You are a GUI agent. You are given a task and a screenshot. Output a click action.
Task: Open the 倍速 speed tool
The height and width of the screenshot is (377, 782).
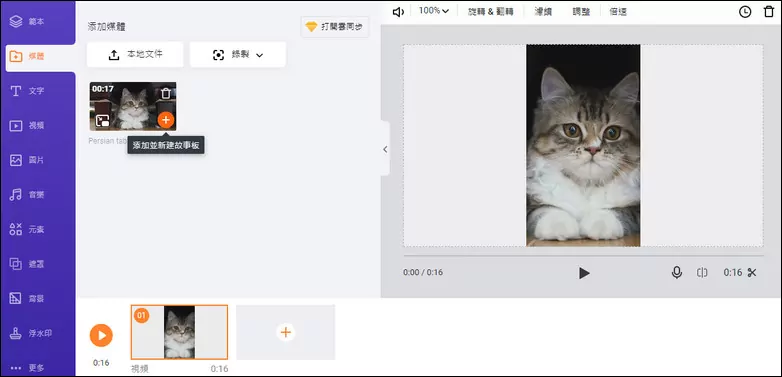618,12
